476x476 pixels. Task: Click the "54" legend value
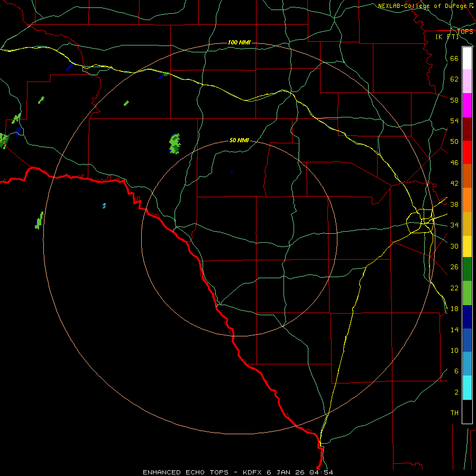[454, 121]
